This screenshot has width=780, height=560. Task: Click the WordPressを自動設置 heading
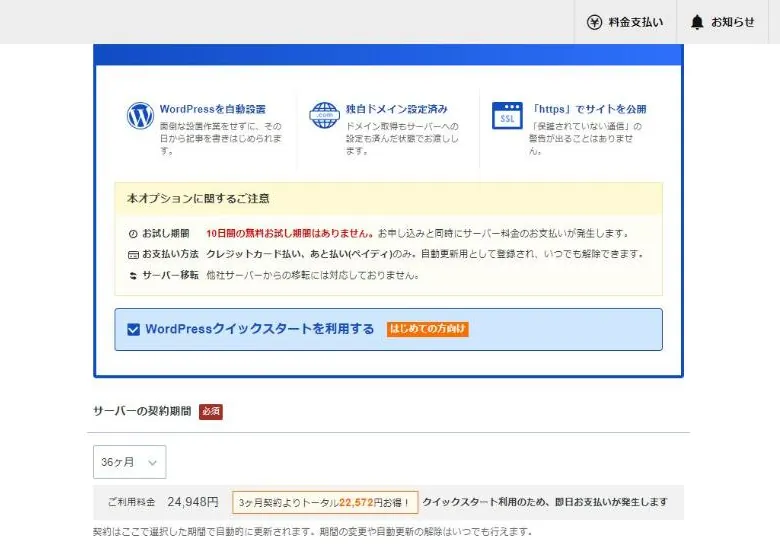coord(212,109)
